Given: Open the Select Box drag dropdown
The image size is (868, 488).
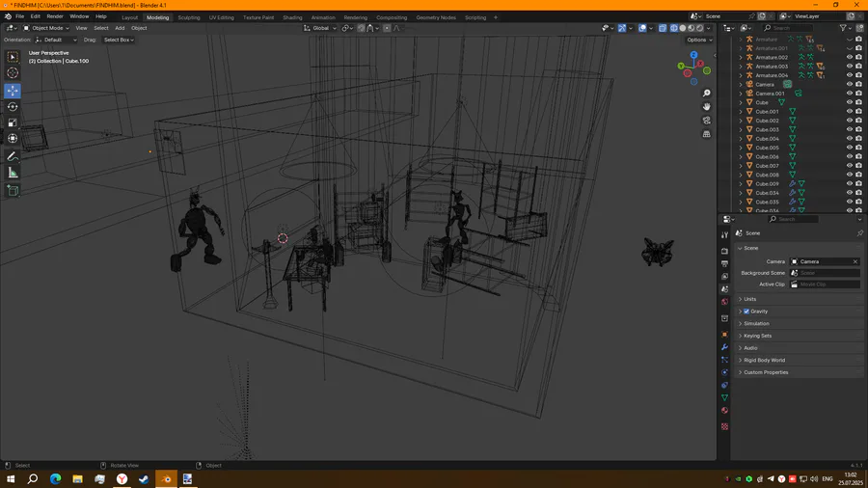Looking at the screenshot, I should pos(119,40).
